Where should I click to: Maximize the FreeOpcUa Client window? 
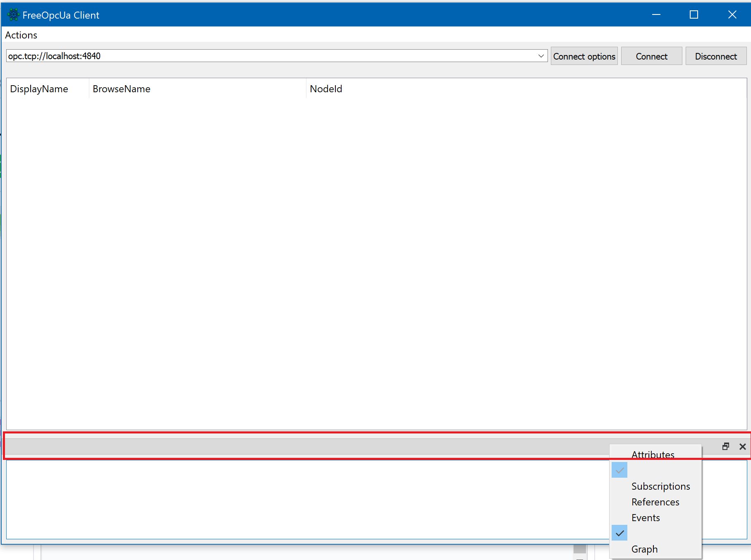694,15
